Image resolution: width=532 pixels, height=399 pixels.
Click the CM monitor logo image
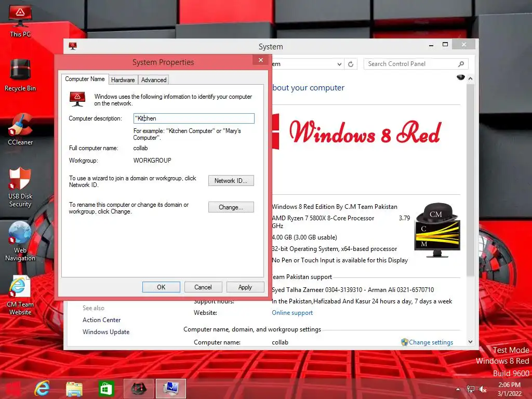(437, 230)
